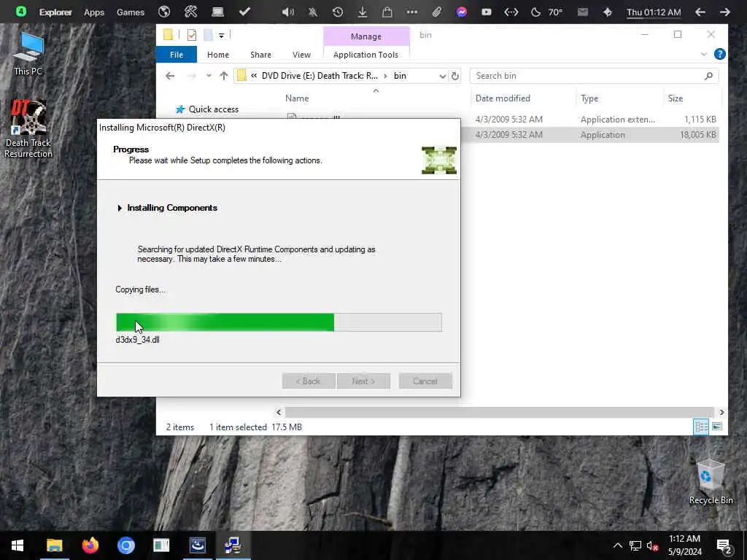Click the checkmark icon in the top bar
This screenshot has width=747, height=560.
[245, 12]
